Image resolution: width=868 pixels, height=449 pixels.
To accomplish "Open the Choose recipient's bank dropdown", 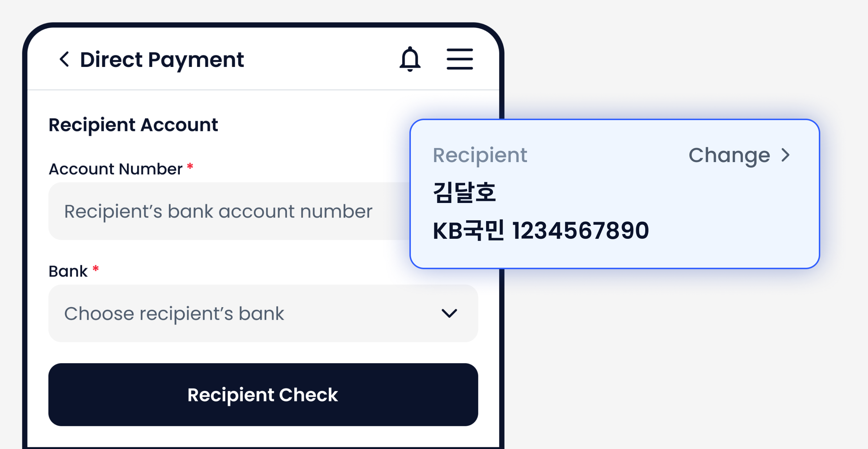I will [263, 313].
